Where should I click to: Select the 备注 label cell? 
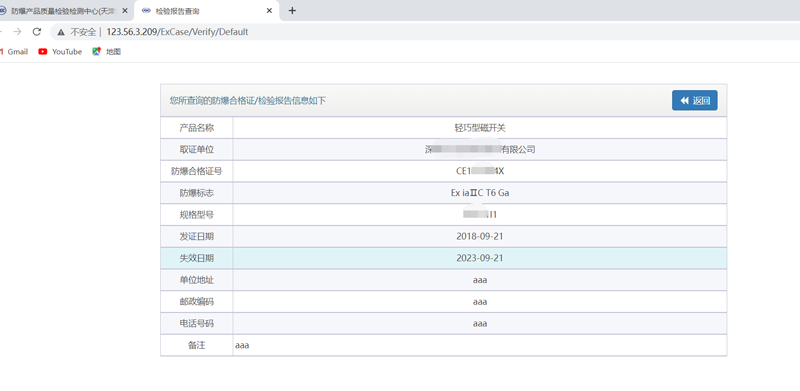pos(196,345)
